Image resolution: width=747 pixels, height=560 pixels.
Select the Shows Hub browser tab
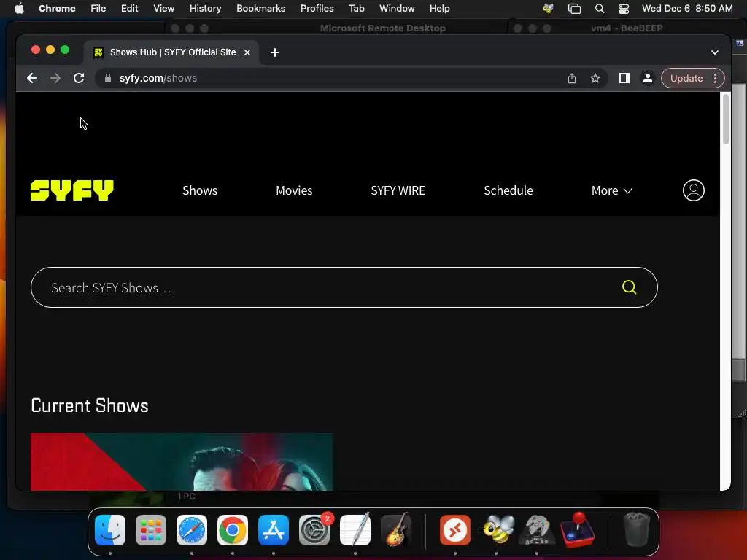coord(171,52)
